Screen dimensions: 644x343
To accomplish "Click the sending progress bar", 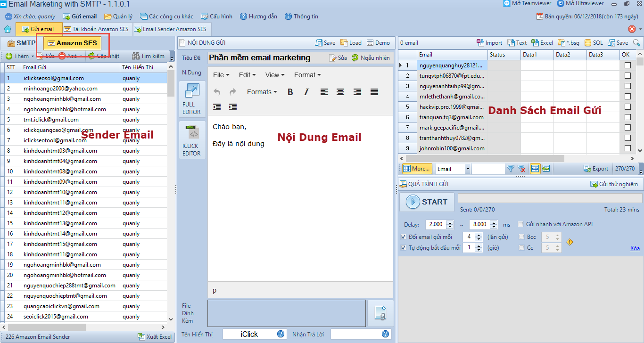I will [550, 198].
